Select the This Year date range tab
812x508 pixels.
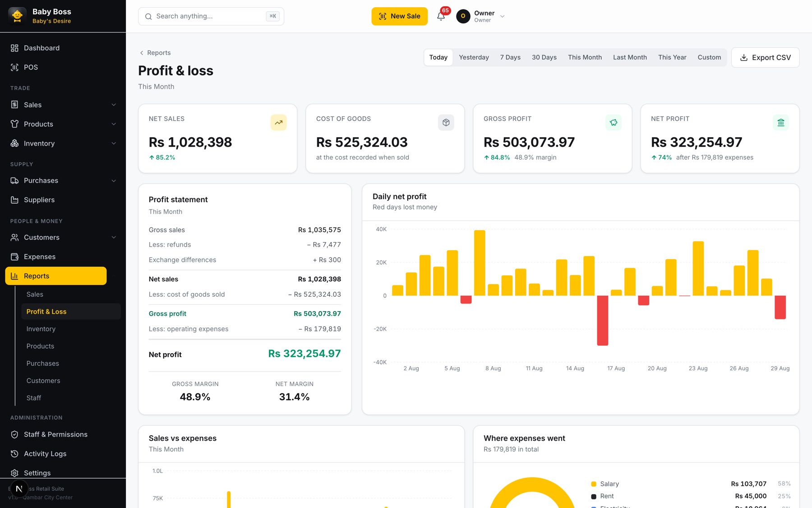672,57
